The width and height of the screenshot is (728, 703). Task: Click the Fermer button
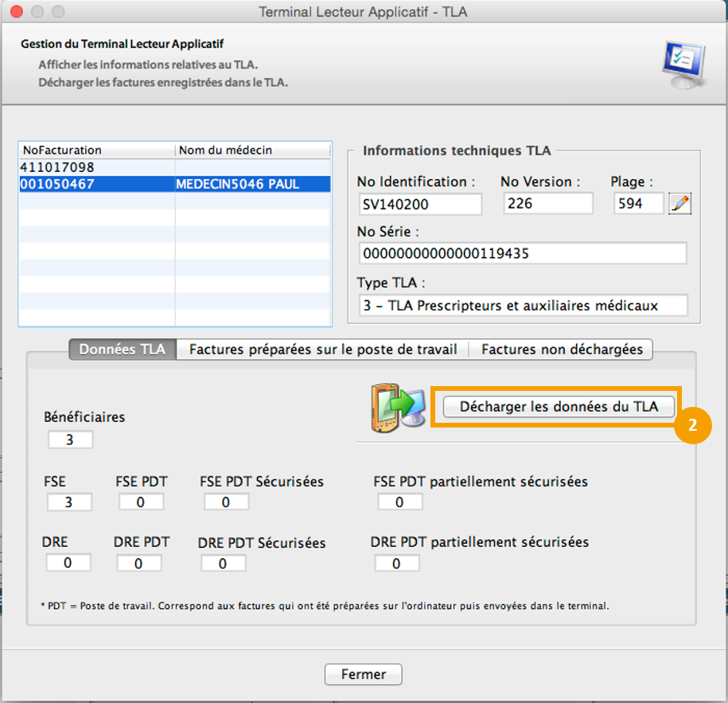pos(363,674)
